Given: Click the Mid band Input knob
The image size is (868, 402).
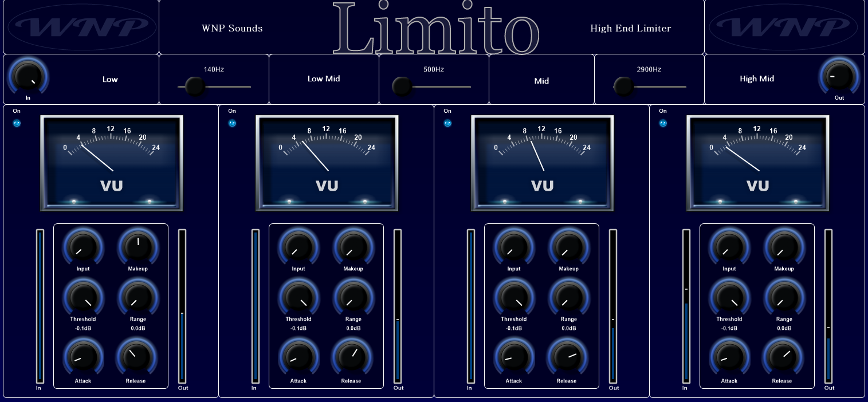Looking at the screenshot, I should [514, 246].
